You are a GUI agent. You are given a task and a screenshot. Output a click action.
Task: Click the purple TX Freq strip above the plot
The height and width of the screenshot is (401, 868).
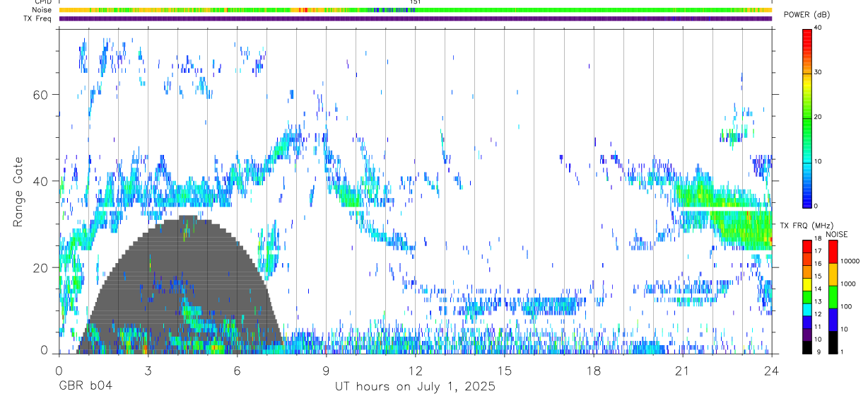(416, 18)
